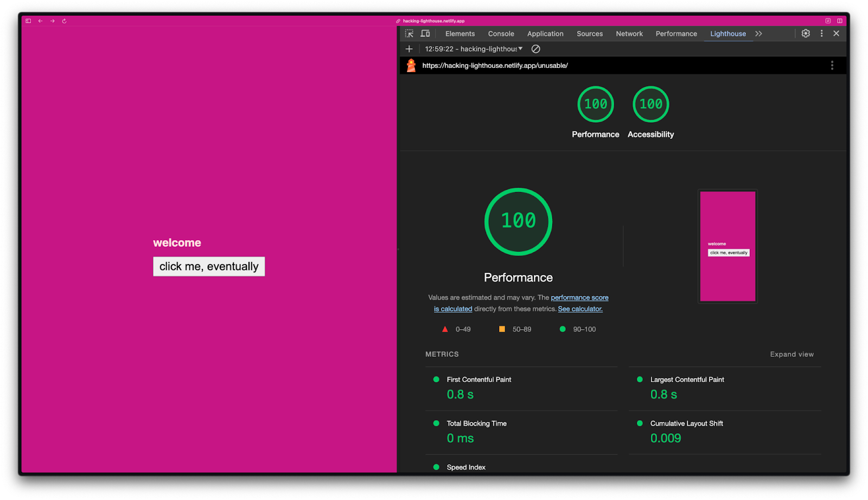
Task: Switch to the Network tab
Action: (x=629, y=33)
